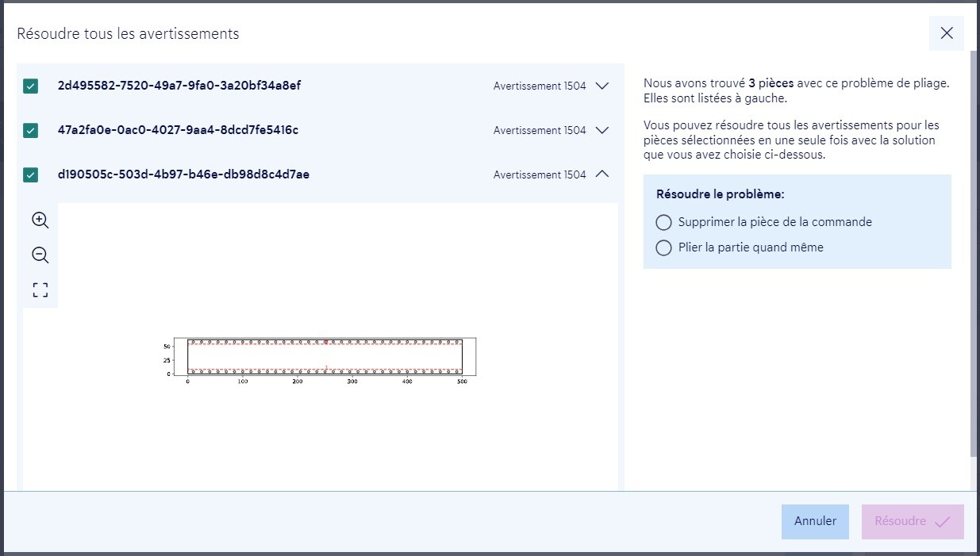This screenshot has width=980, height=556.
Task: Choose 'Plier la partie quand même' option
Action: [664, 247]
